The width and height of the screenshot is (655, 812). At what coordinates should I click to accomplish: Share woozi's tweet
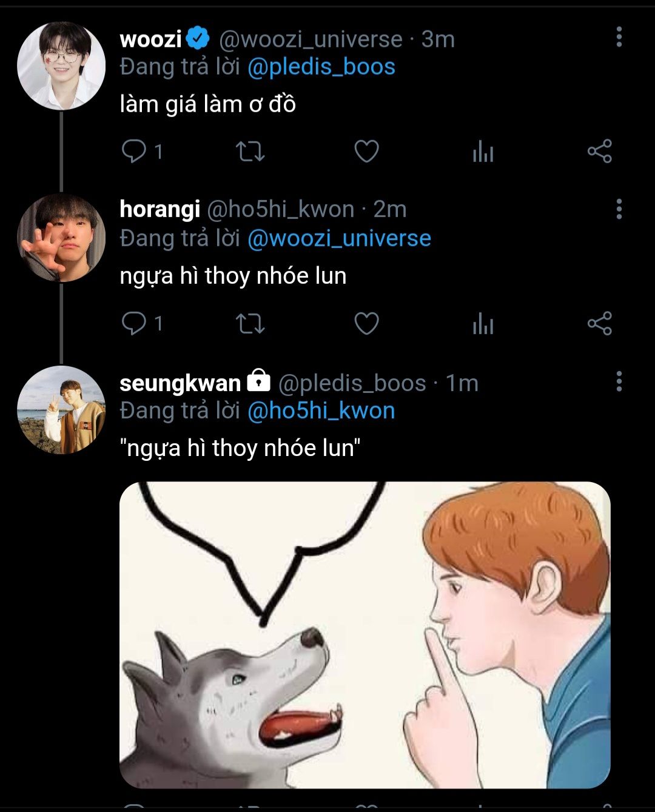599,151
